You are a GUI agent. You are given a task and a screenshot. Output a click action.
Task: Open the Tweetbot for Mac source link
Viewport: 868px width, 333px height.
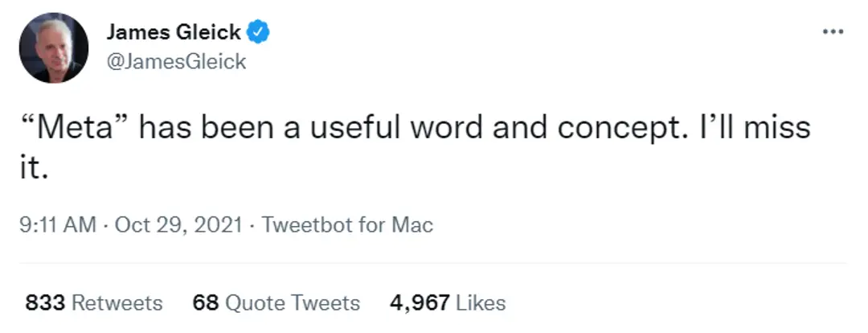coord(348,224)
